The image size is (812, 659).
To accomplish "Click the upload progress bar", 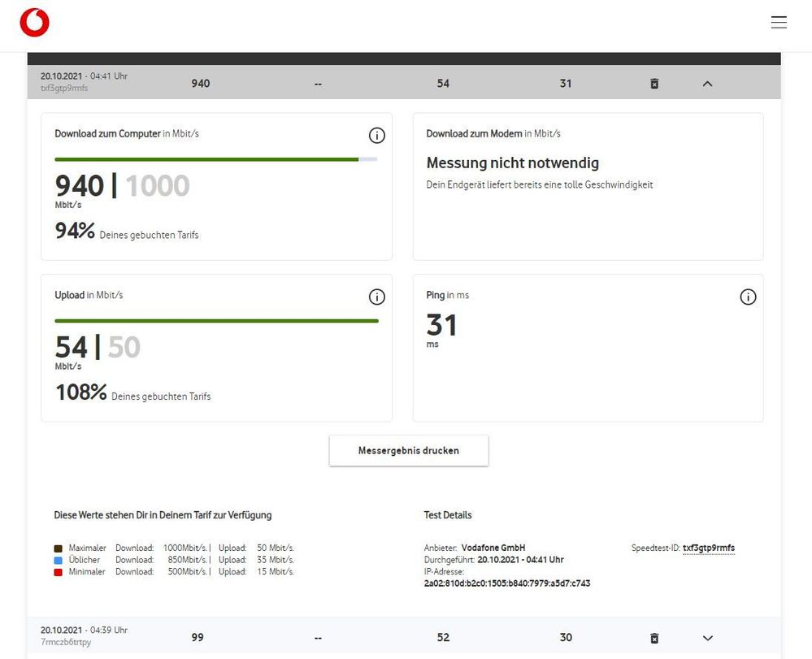I will tap(215, 321).
